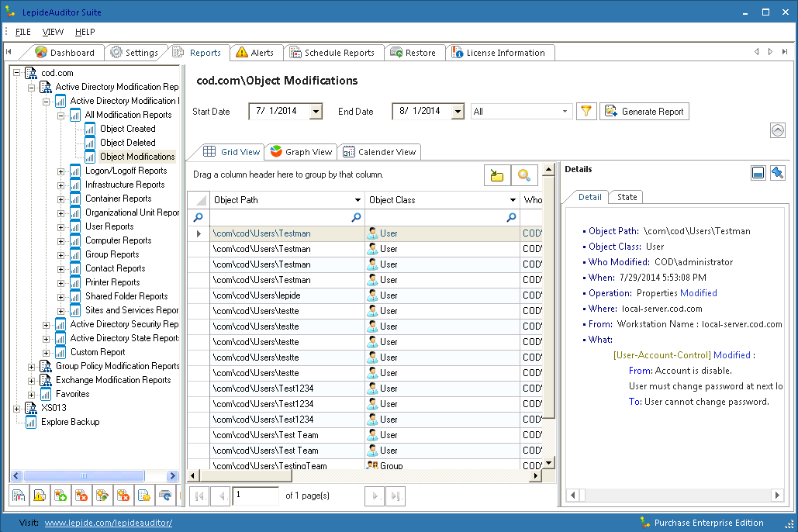Viewport: 798px width, 532px height.
Task: Collapse the cod.com root node
Action: (x=17, y=74)
